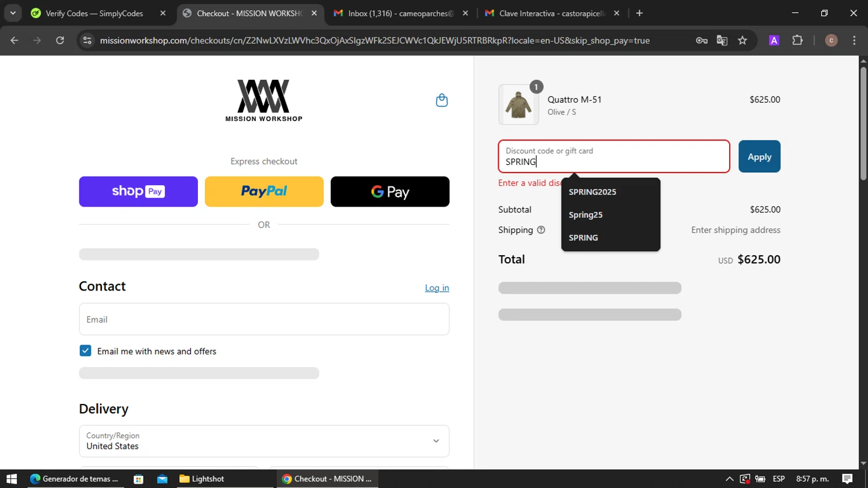868x488 pixels.
Task: Open the Chrome Checkout taskbar item
Action: [x=328, y=479]
